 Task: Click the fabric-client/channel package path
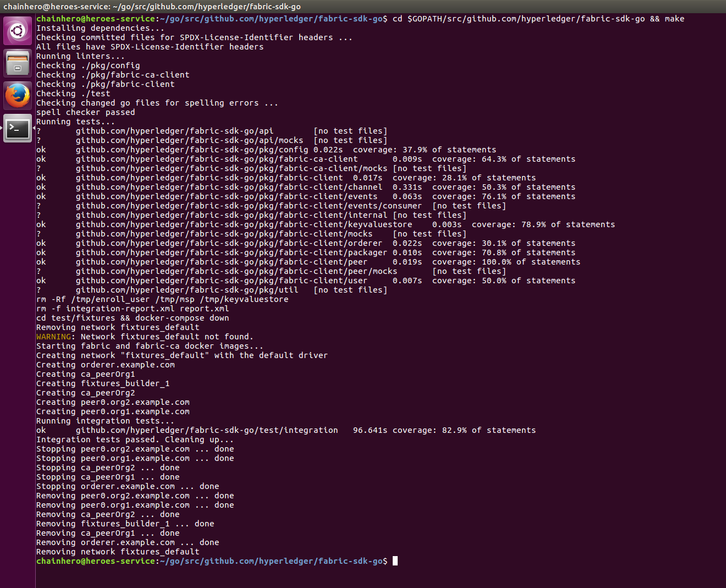click(x=229, y=187)
